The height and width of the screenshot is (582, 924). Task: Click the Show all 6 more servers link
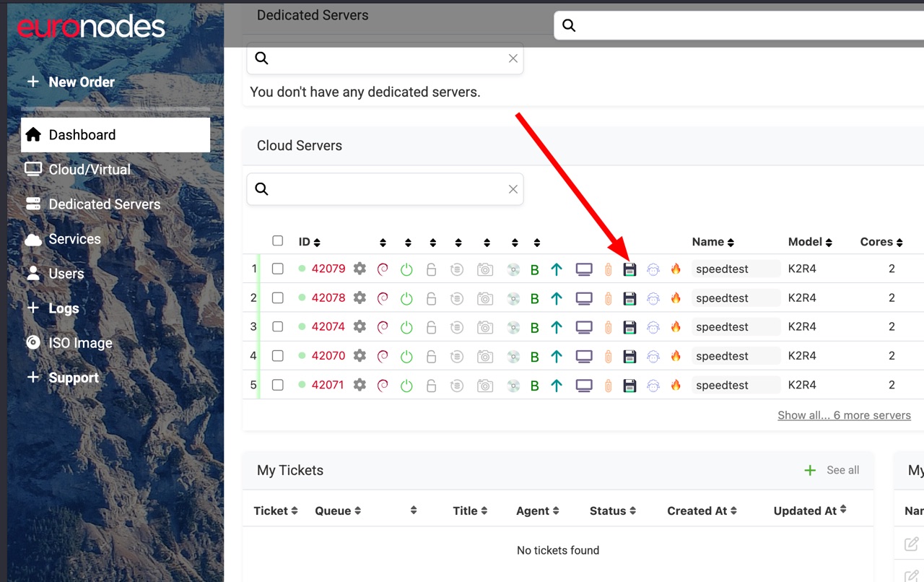(844, 415)
